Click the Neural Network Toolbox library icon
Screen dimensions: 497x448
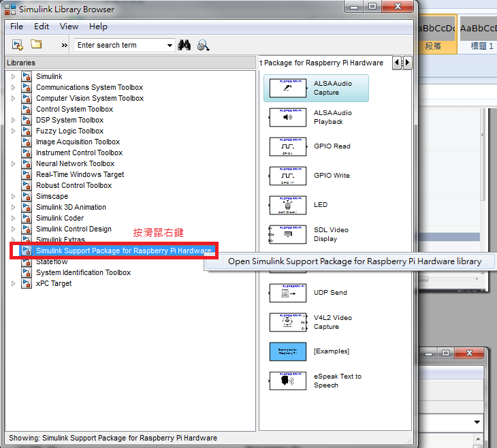click(x=27, y=163)
